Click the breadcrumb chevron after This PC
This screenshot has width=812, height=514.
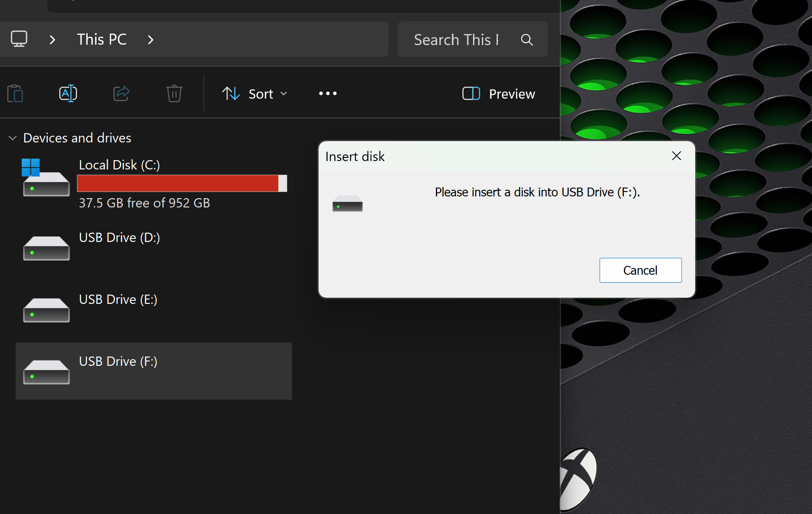(x=150, y=39)
